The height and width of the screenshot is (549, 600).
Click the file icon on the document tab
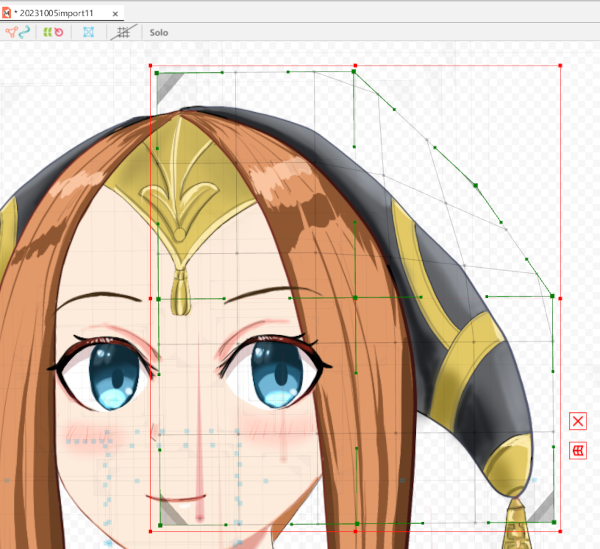(x=8, y=11)
